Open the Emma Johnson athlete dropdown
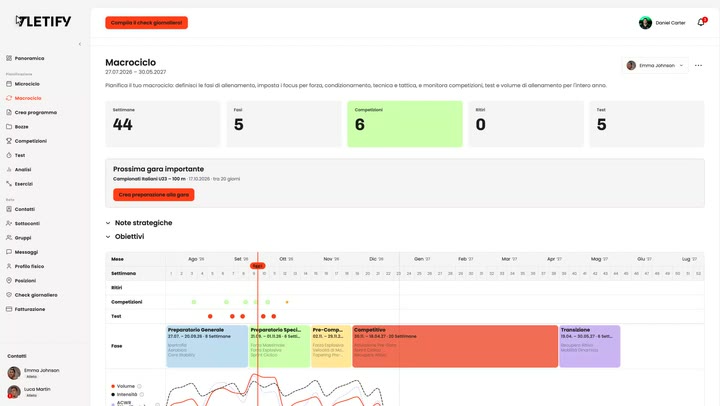This screenshot has width=720, height=406. pyautogui.click(x=655, y=66)
